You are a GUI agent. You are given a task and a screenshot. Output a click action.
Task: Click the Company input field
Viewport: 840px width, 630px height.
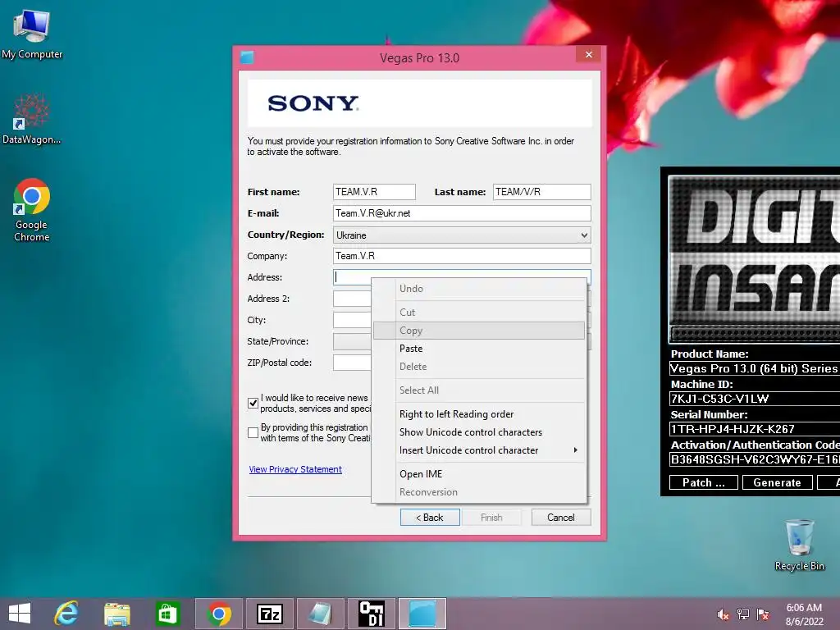pyautogui.click(x=462, y=256)
